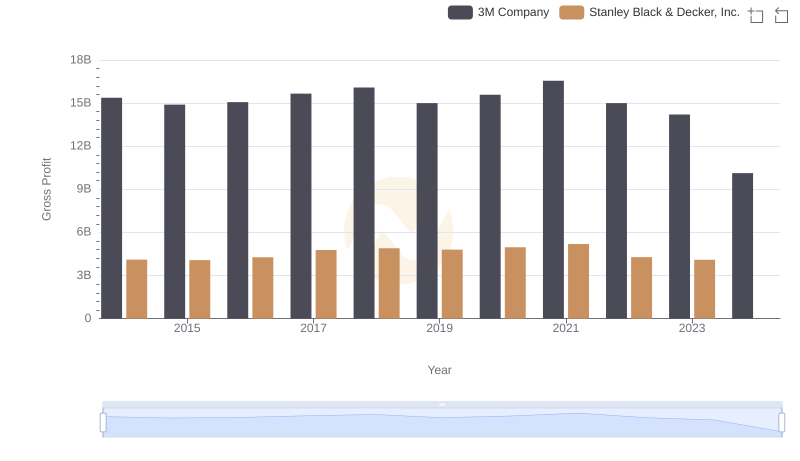Click 3M Company bar for 2017

301,206
